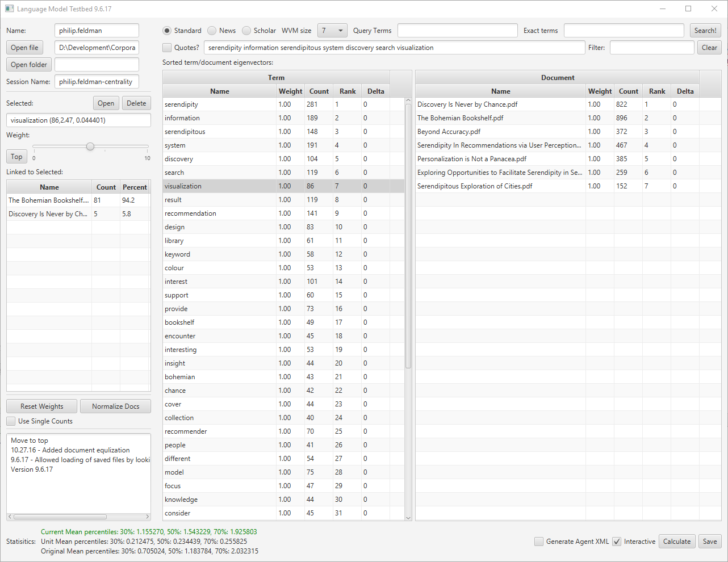728x562 pixels.
Task: Click the Query Terms input field
Action: [457, 31]
